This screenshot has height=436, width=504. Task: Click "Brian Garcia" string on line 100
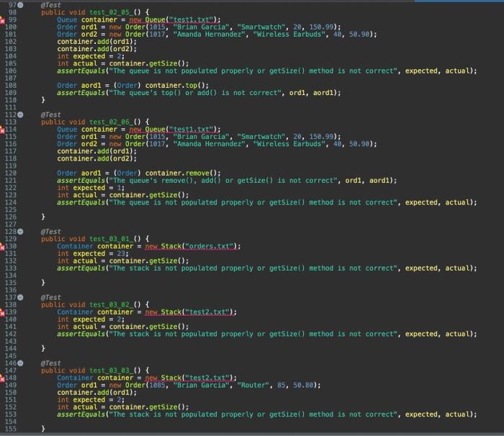[201, 27]
